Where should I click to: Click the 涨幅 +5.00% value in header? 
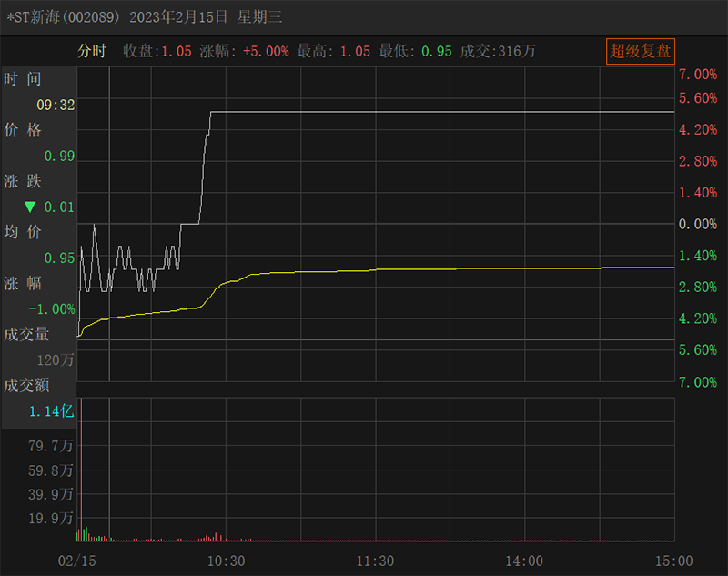pos(266,52)
